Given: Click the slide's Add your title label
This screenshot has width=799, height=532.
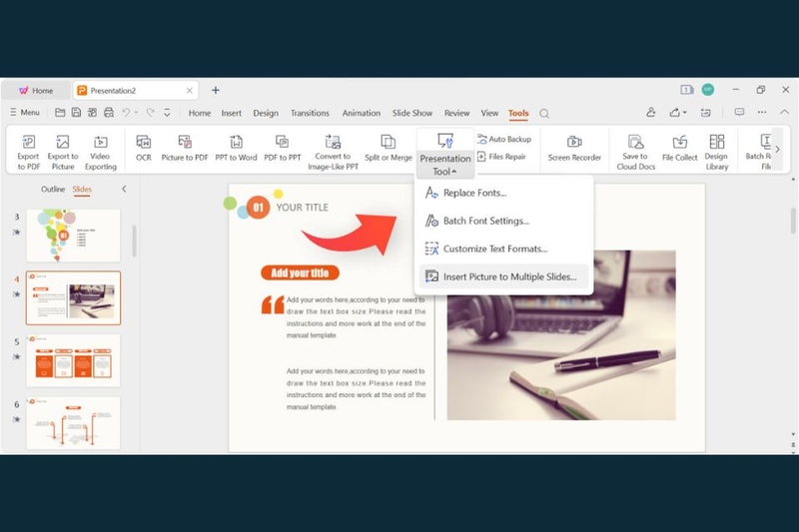Looking at the screenshot, I should (x=300, y=272).
